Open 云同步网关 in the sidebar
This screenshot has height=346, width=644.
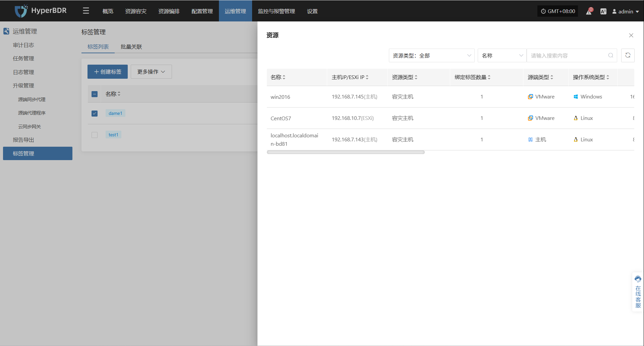30,127
